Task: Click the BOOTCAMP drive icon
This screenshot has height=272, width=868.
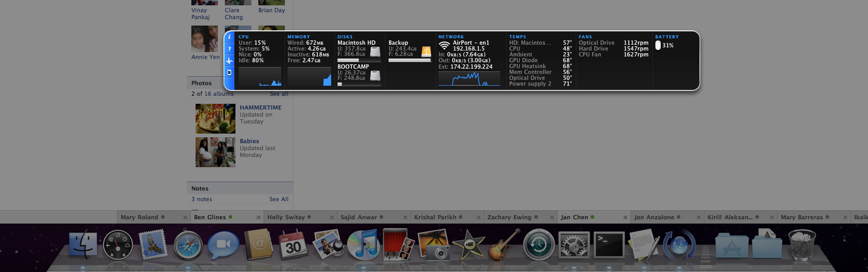Action: tap(375, 76)
